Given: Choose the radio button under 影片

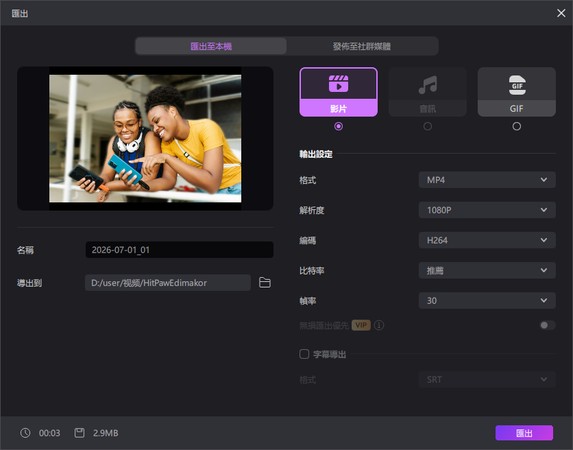Looking at the screenshot, I should (338, 126).
